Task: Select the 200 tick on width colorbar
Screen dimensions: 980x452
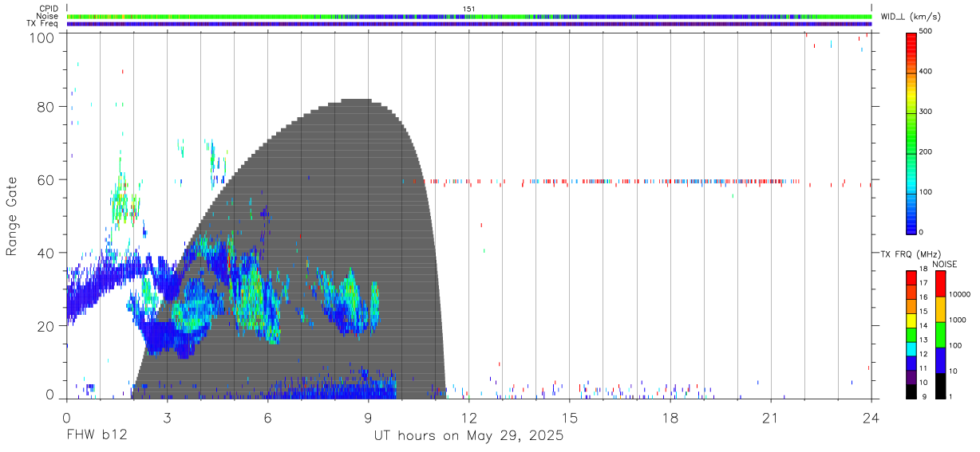Action: tap(925, 151)
